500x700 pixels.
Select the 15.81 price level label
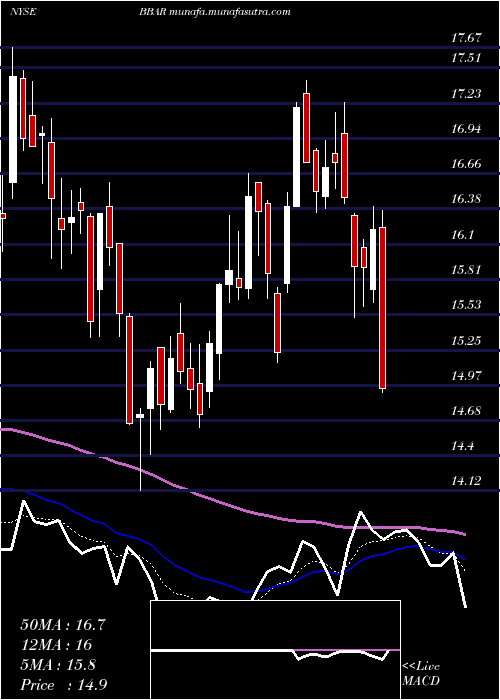[466, 270]
